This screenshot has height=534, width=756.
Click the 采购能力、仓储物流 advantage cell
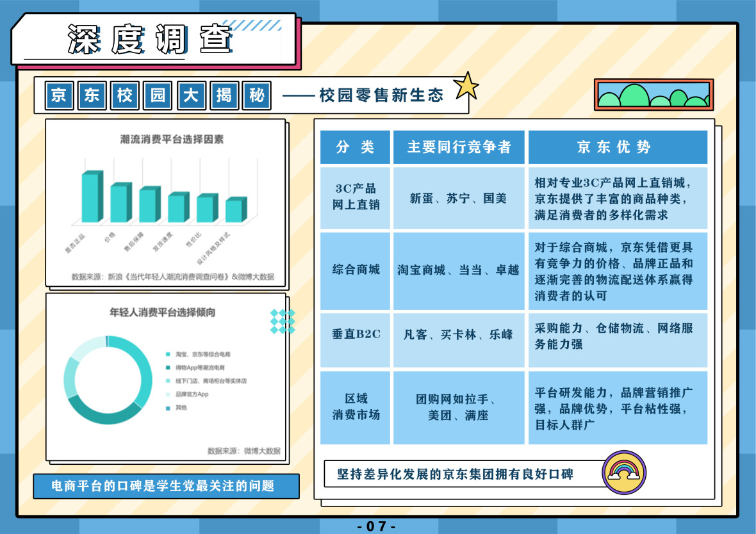coord(618,340)
